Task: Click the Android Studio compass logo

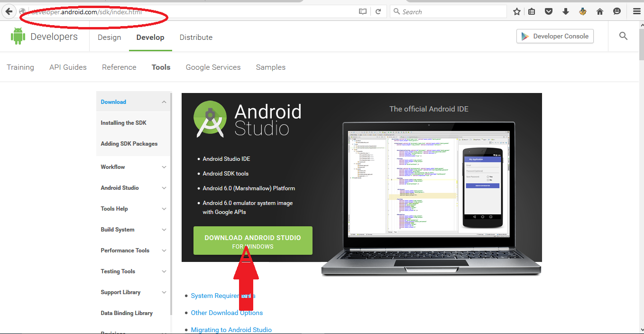Action: (x=210, y=119)
